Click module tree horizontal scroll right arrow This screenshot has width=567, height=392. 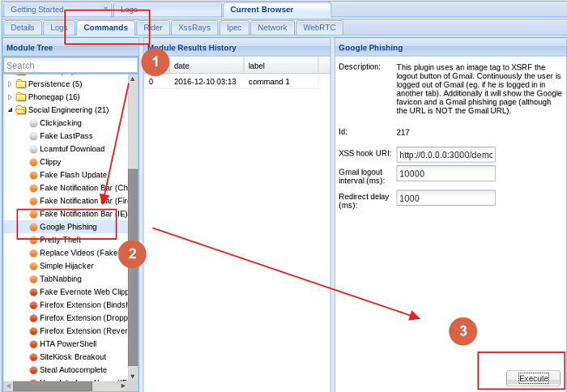(123, 386)
